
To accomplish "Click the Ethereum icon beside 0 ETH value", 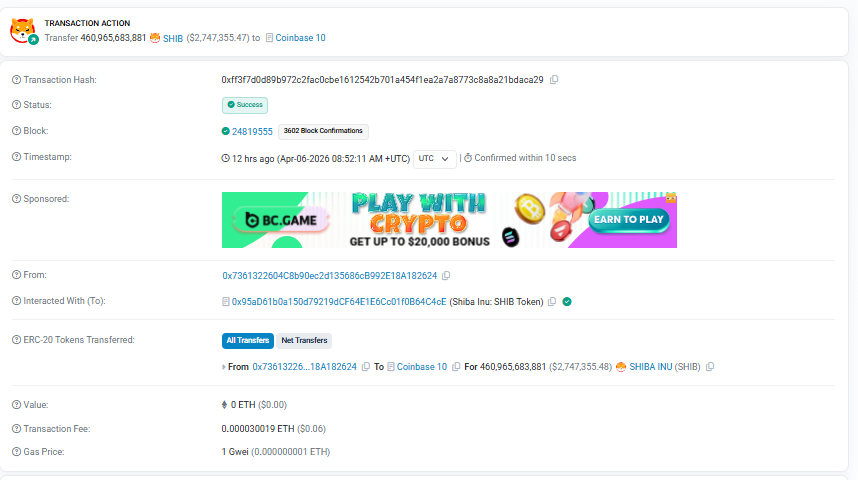I will click(x=224, y=405).
